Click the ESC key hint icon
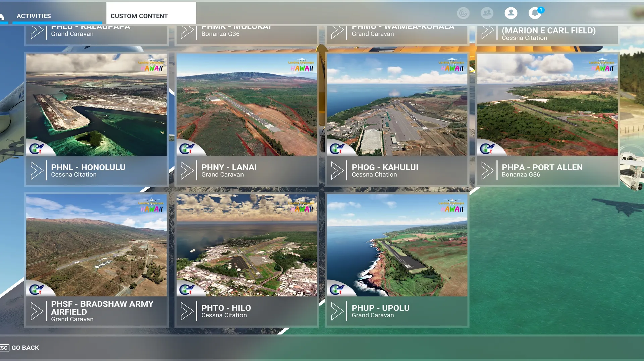This screenshot has width=644, height=361. click(x=4, y=348)
